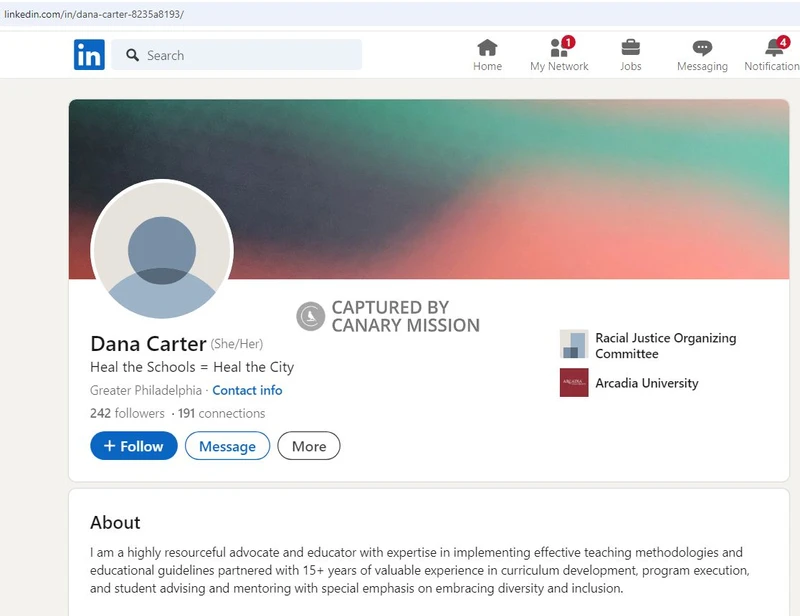Expand the More options on the profile
This screenshot has height=616, width=800.
coord(308,446)
